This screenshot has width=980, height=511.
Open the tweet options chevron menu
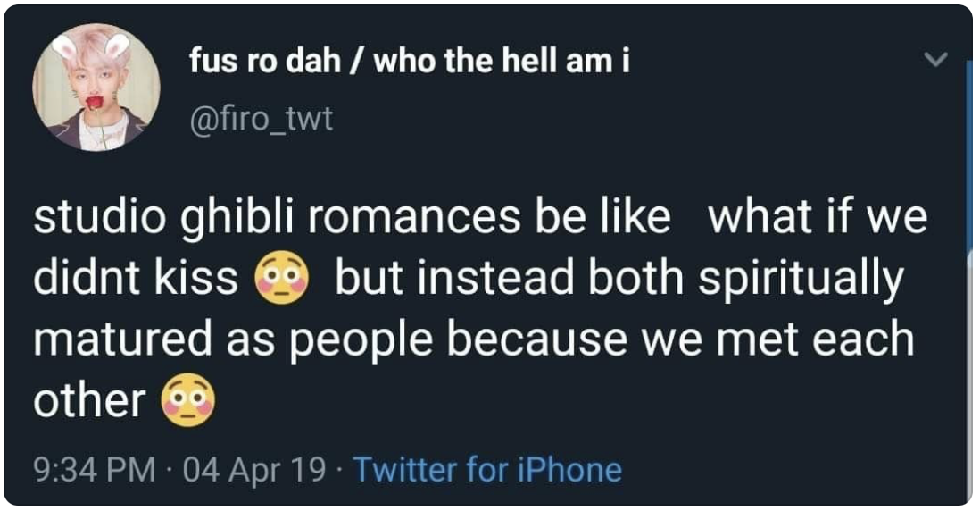coord(935,60)
